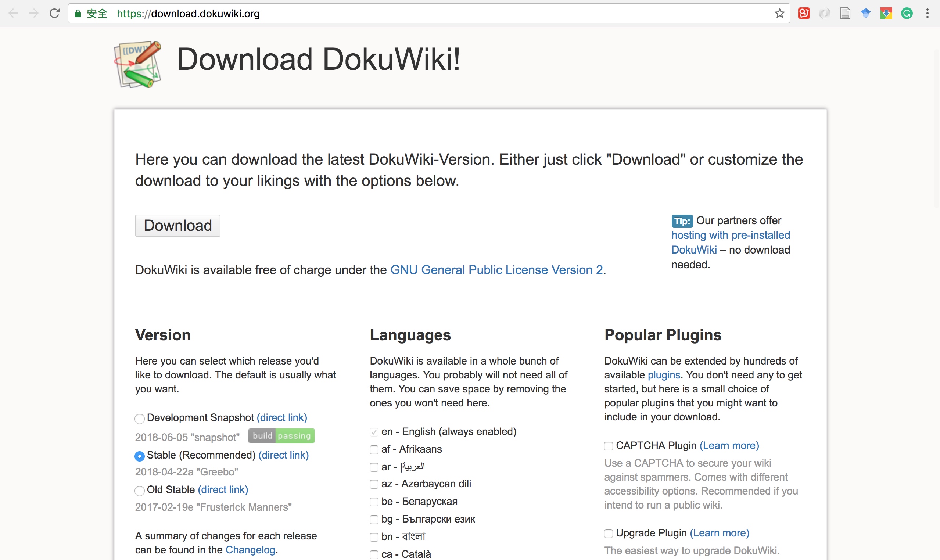
Task: Click the 2017-02-19e "Frusterick Manners" text
Action: (213, 507)
